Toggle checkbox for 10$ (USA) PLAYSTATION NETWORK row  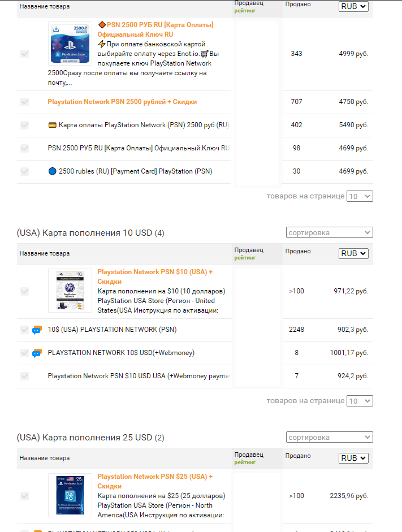pyautogui.click(x=25, y=330)
